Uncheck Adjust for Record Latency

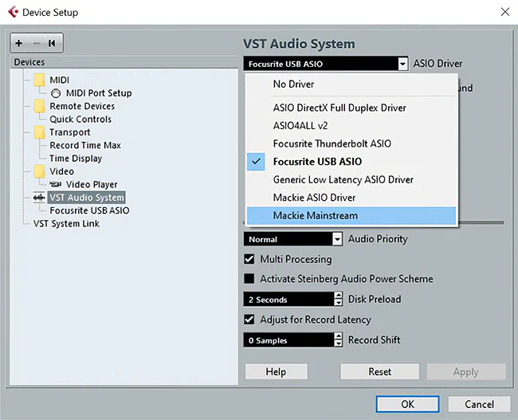coord(249,320)
